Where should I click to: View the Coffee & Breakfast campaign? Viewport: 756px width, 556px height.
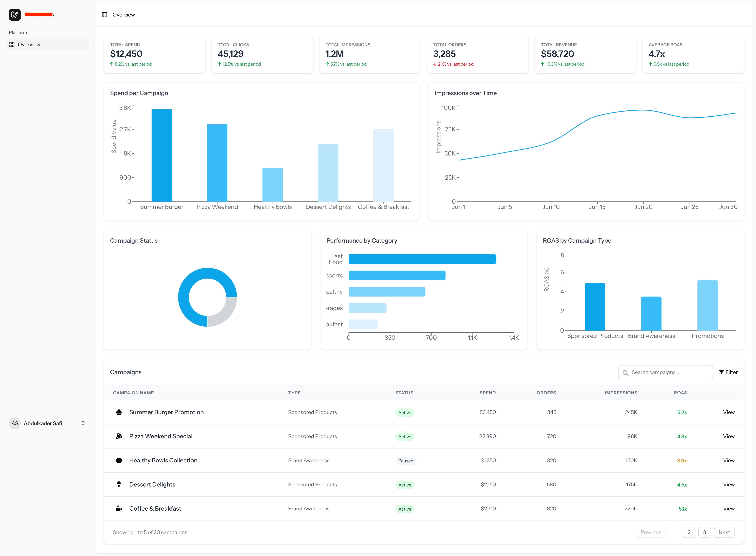click(x=729, y=509)
